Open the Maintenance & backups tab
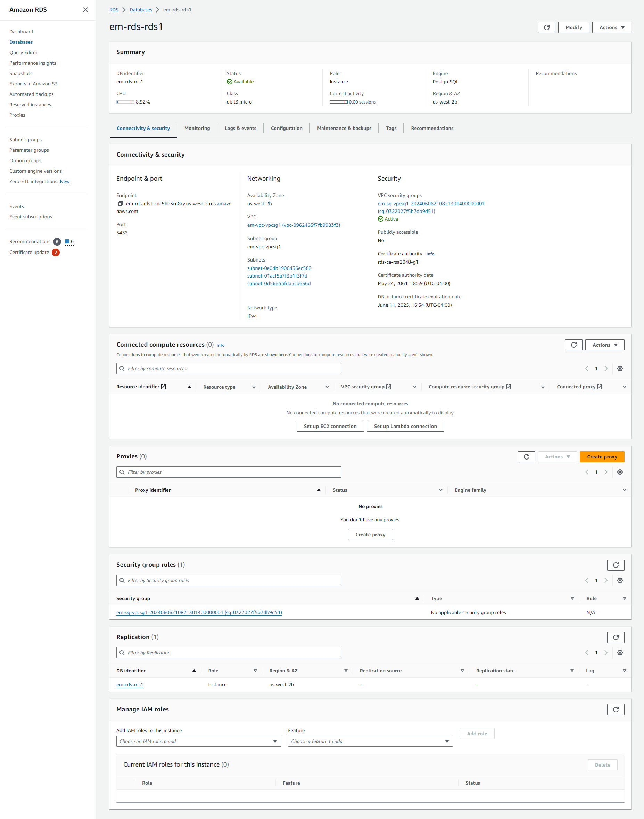The width and height of the screenshot is (644, 819). coord(344,128)
